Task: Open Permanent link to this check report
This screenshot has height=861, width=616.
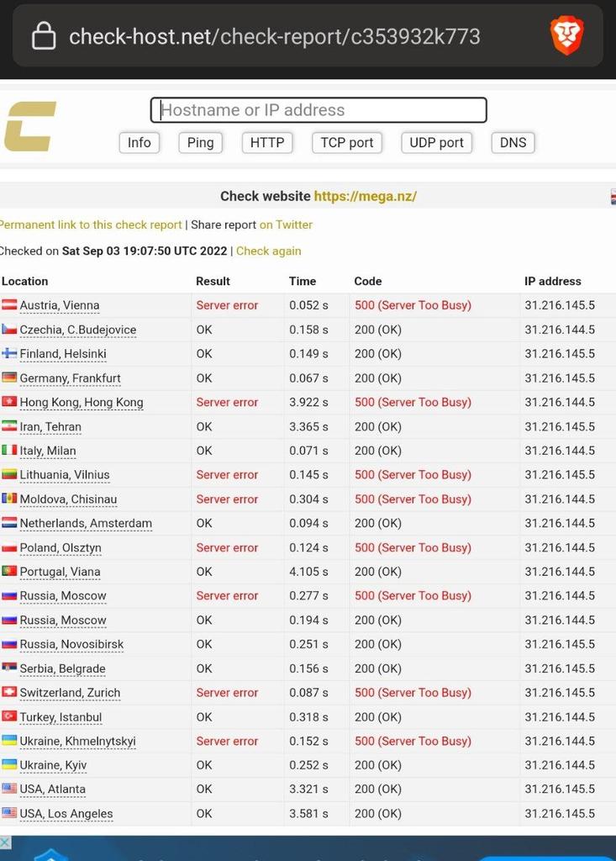Action: pos(91,224)
